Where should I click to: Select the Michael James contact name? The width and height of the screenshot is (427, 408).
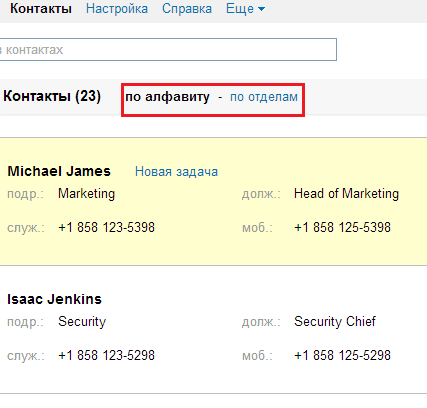tap(59, 171)
